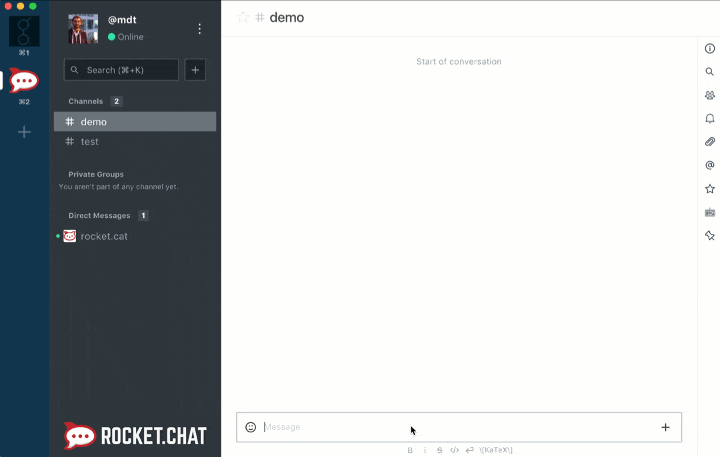Open the rocket.cat direct message
The height and width of the screenshot is (457, 720).
[x=135, y=236]
